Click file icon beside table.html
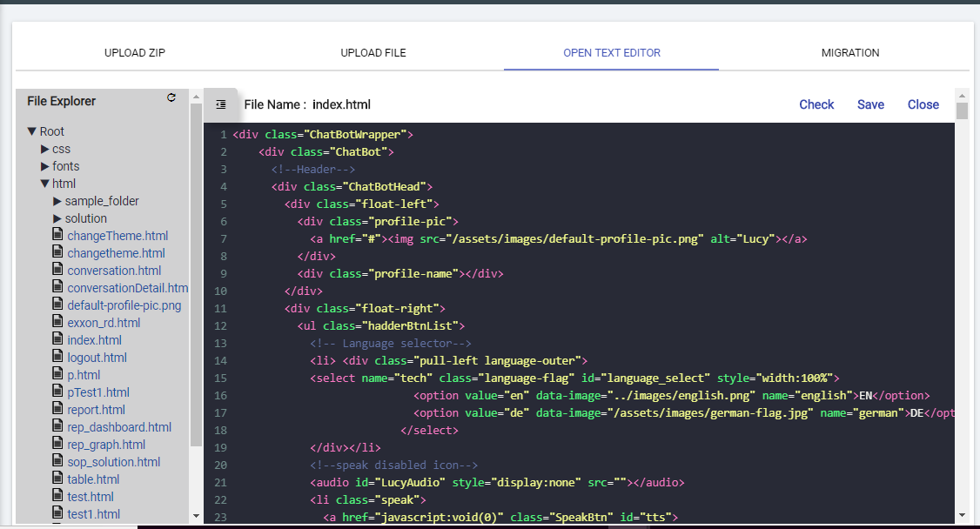This screenshot has width=980, height=529. (x=57, y=479)
